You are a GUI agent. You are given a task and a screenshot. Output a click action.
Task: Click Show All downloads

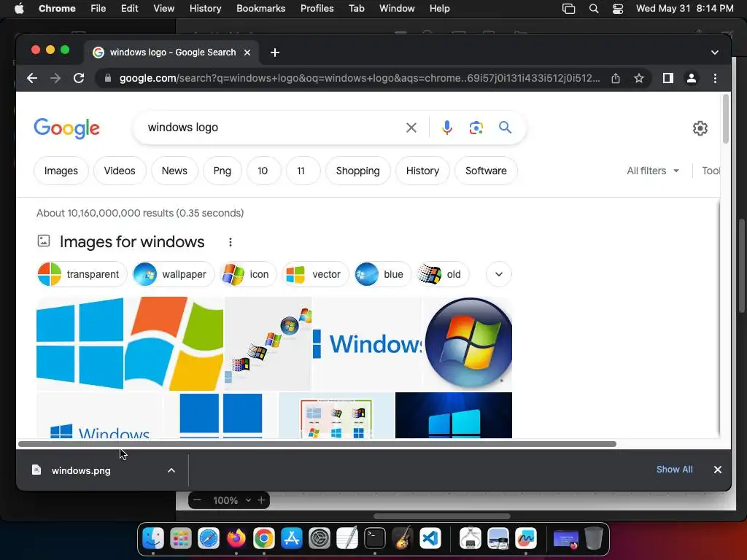coord(674,470)
